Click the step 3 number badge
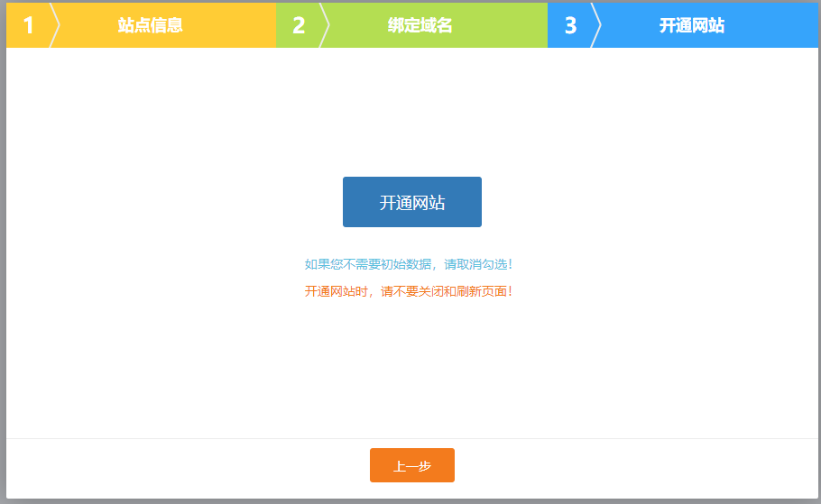Screen dimensions: 821x504 pyautogui.click(x=570, y=25)
